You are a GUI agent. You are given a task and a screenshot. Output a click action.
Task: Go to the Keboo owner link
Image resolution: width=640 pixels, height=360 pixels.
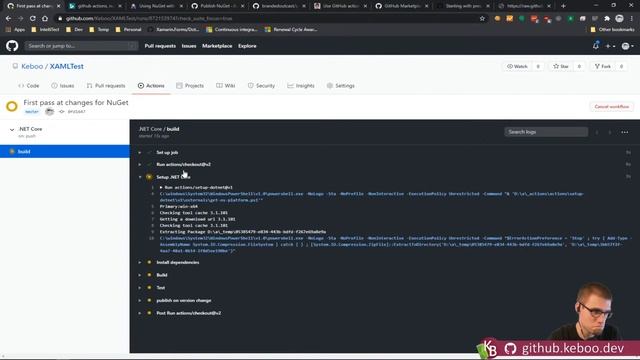coord(32,66)
